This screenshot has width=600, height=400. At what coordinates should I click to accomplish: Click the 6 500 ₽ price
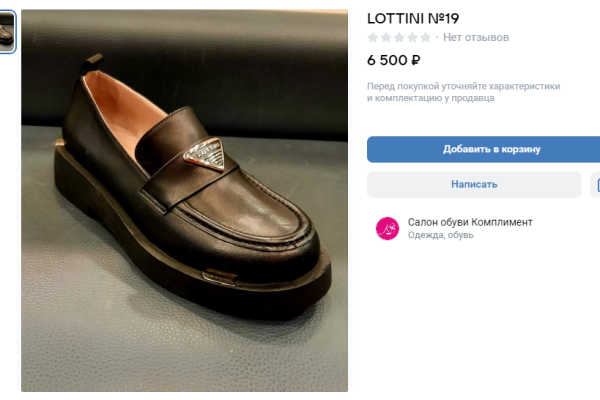(x=394, y=60)
